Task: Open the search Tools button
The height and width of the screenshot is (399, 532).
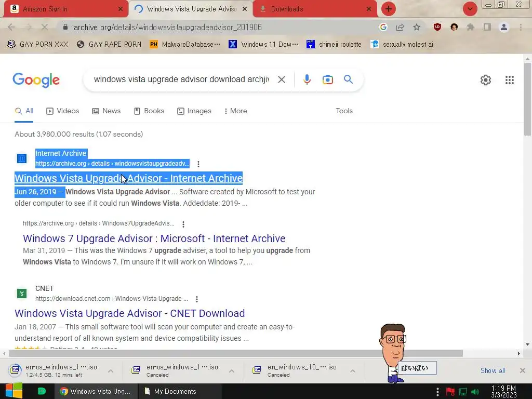Action: (344, 111)
